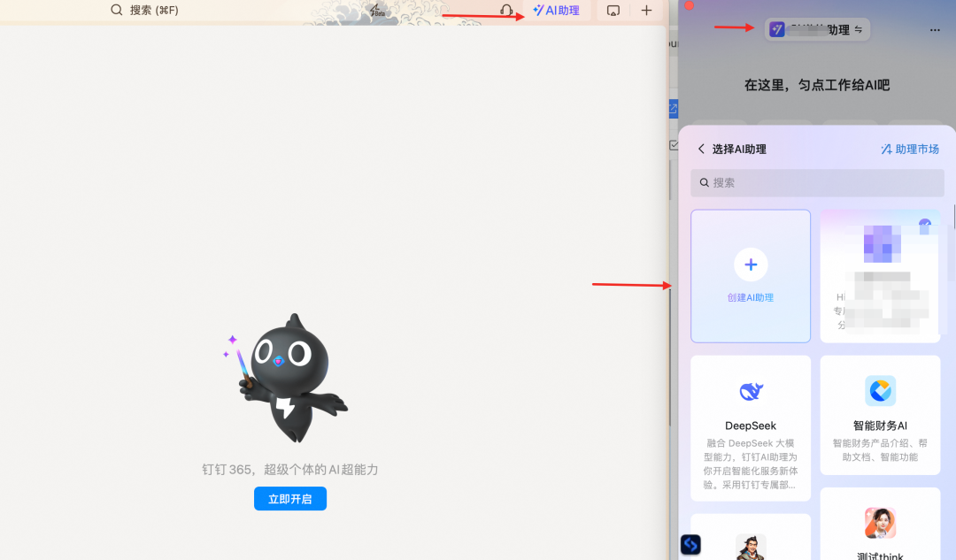Viewport: 956px width, 560px height.
Task: Click the plus icon in the top toolbar
Action: [646, 11]
